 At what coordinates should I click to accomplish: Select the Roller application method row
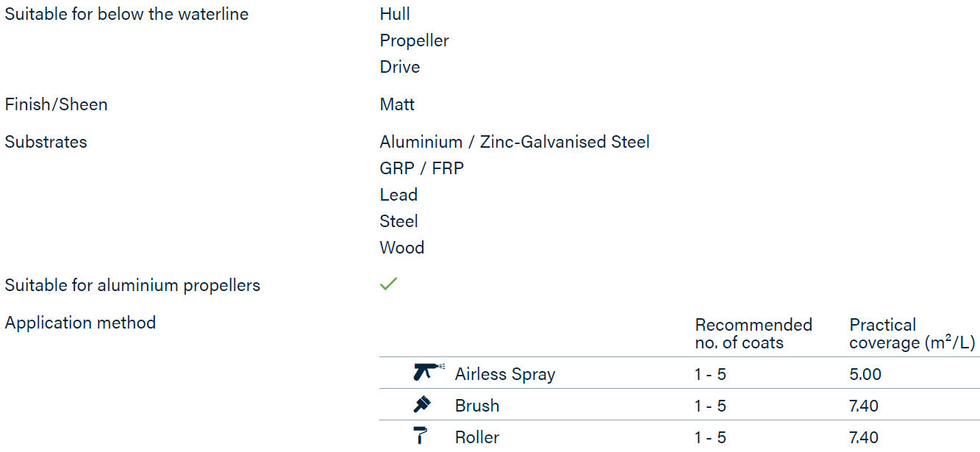pyautogui.click(x=679, y=437)
